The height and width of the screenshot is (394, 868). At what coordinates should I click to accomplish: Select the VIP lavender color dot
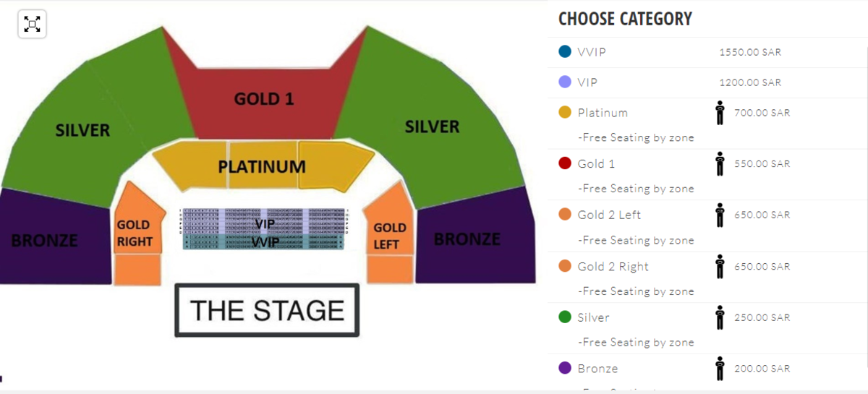(565, 82)
